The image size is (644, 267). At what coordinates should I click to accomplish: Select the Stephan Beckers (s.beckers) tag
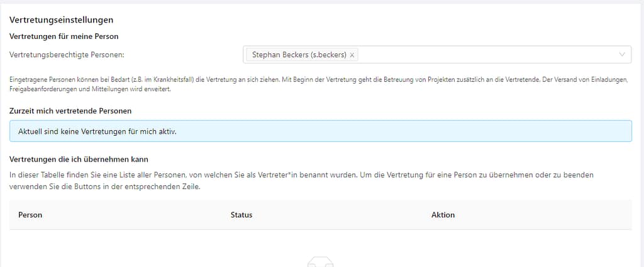click(299, 55)
